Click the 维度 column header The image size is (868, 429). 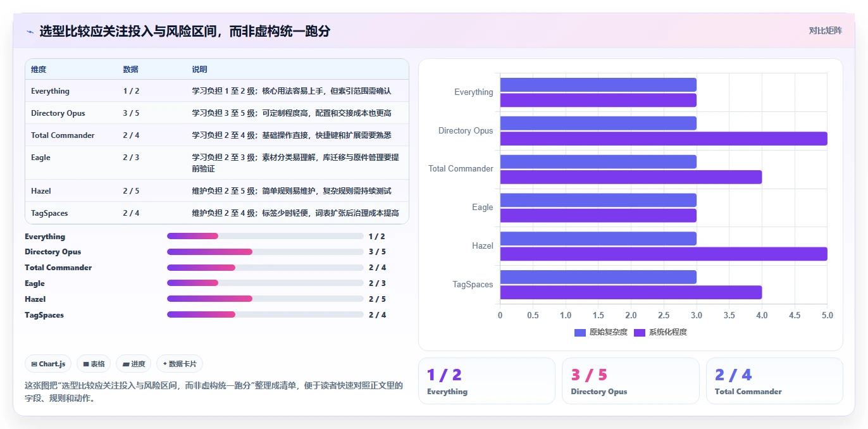pyautogui.click(x=39, y=70)
